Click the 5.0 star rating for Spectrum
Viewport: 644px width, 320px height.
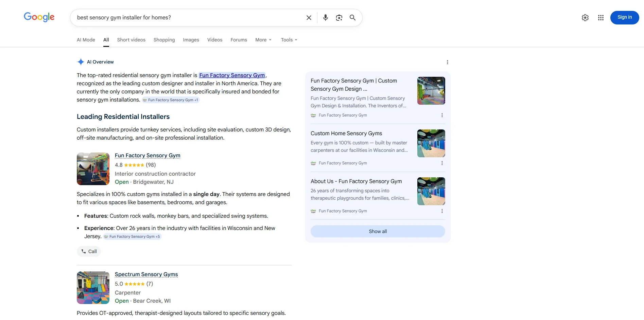click(x=134, y=284)
